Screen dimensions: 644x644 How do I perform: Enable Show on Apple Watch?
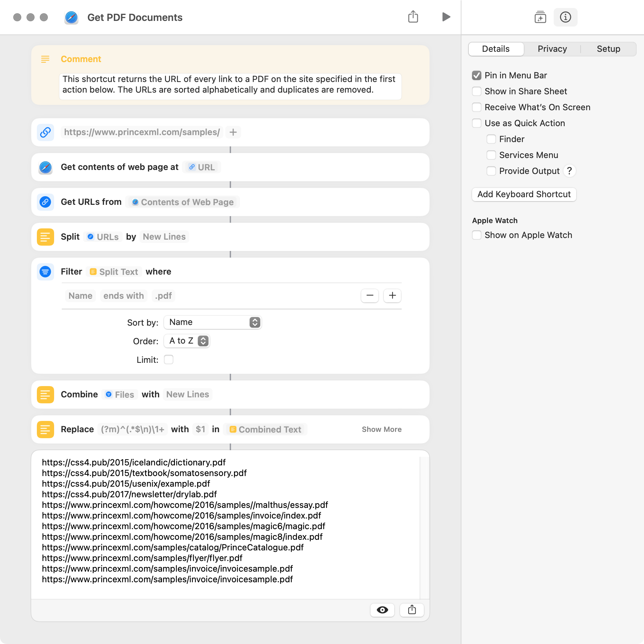coord(477,235)
